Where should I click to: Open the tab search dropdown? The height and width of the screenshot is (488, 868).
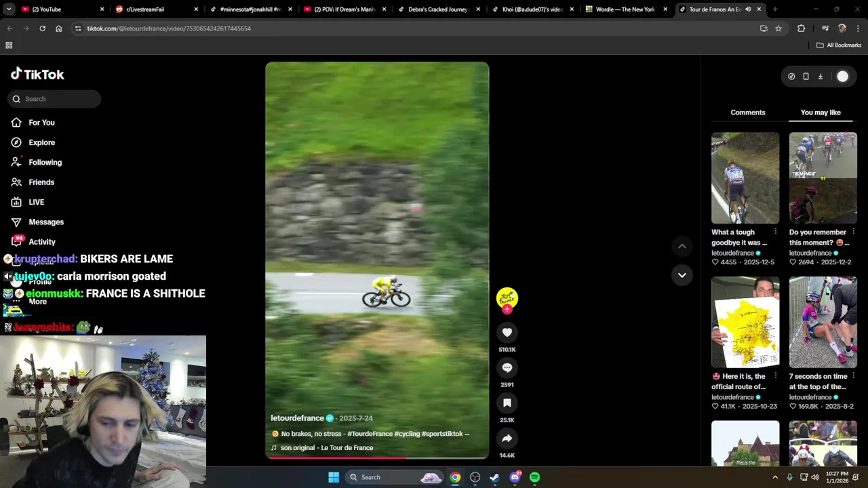tap(9, 9)
